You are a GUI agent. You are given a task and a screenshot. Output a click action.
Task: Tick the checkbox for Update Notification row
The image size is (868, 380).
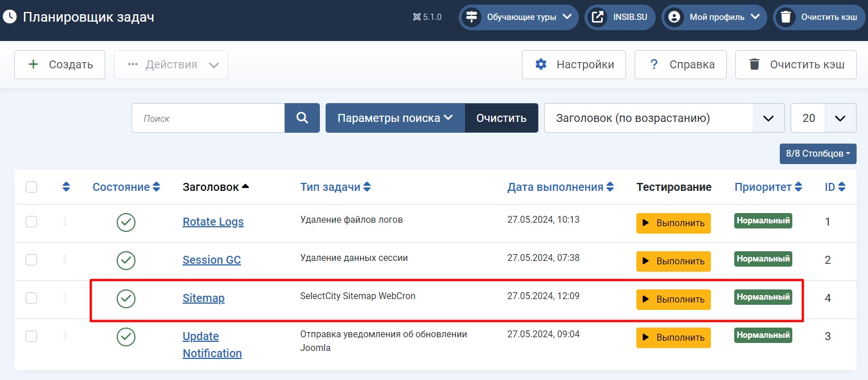(x=31, y=336)
